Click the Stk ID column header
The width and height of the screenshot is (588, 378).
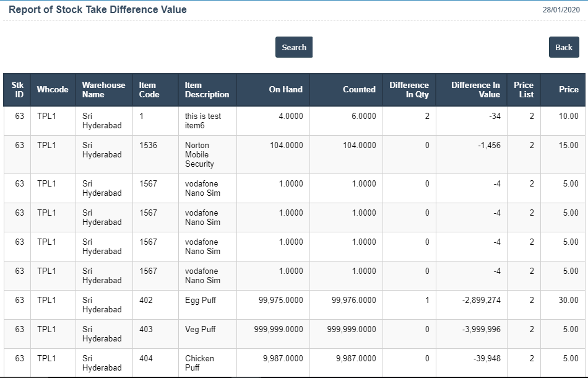pyautogui.click(x=19, y=90)
